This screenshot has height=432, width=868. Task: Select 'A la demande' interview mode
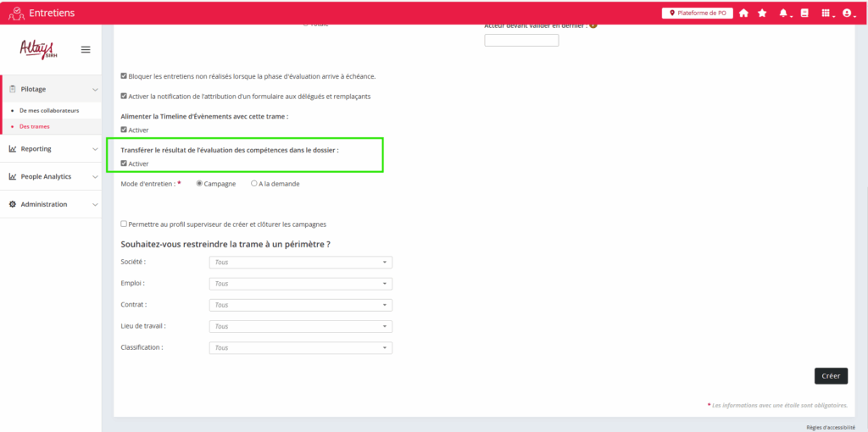(254, 183)
